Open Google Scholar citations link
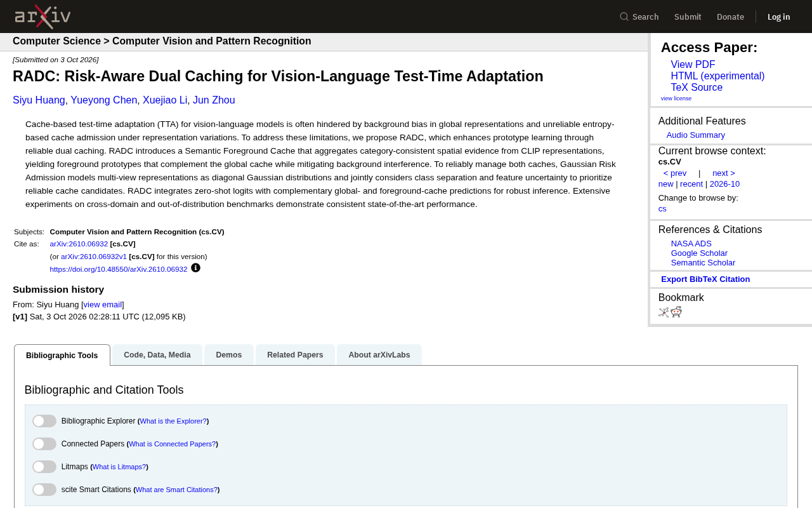The width and height of the screenshot is (812, 508). 699,253
